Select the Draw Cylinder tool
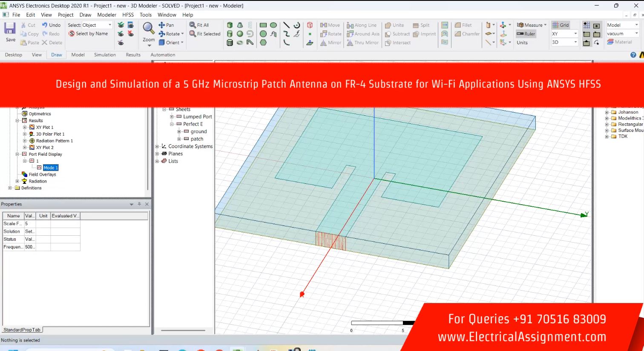The height and width of the screenshot is (351, 644). 230,34
